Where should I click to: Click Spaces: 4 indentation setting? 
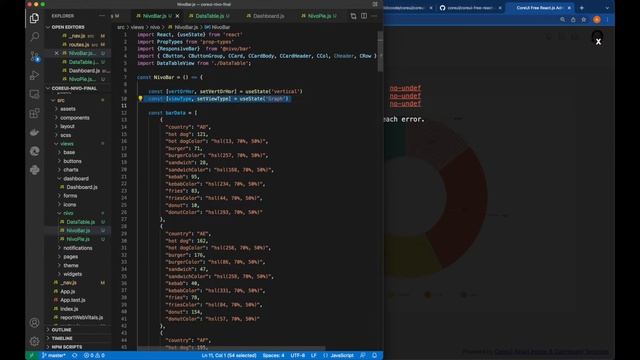[x=273, y=356]
